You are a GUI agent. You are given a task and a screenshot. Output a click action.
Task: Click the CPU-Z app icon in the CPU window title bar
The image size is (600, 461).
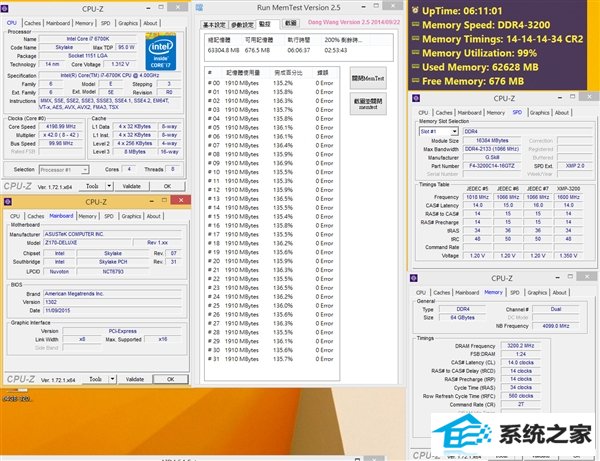(x=4, y=8)
